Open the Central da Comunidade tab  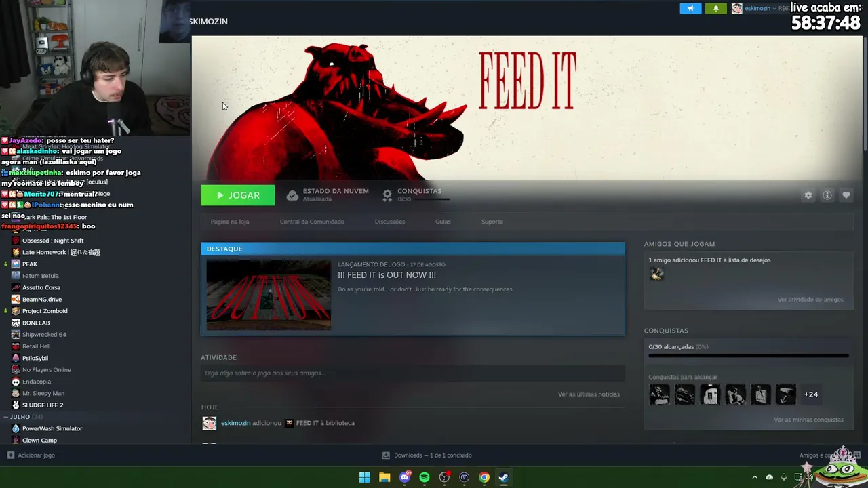[312, 222]
